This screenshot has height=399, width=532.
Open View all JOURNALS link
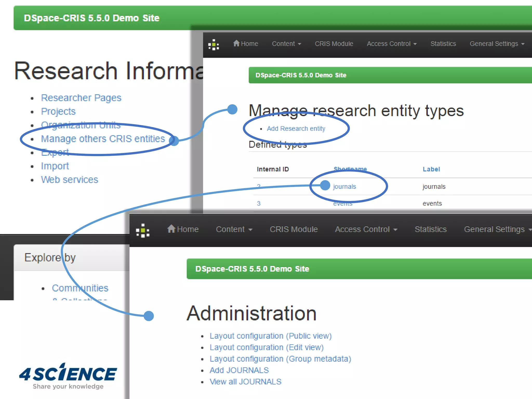[245, 382]
